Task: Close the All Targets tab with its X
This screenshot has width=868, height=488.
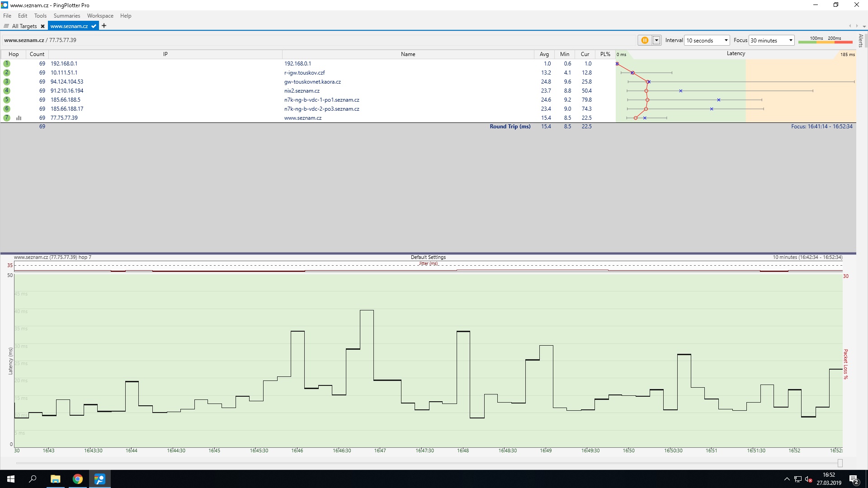Action: pos(42,26)
